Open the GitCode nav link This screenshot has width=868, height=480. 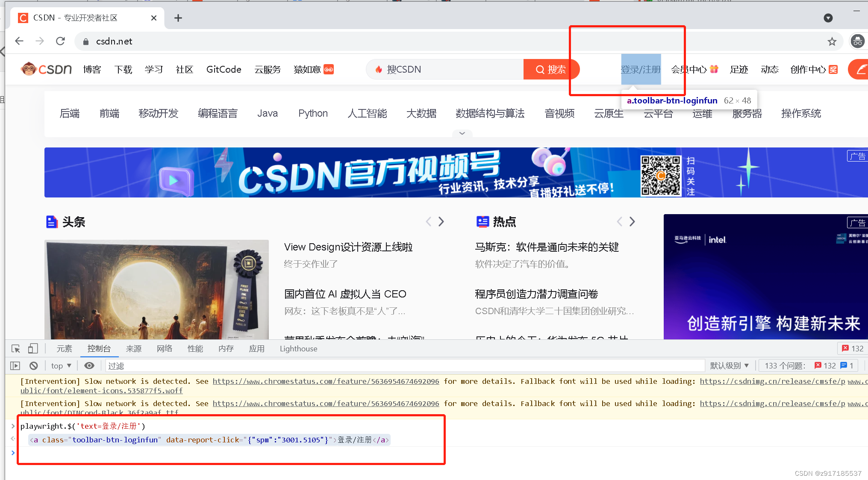(224, 70)
